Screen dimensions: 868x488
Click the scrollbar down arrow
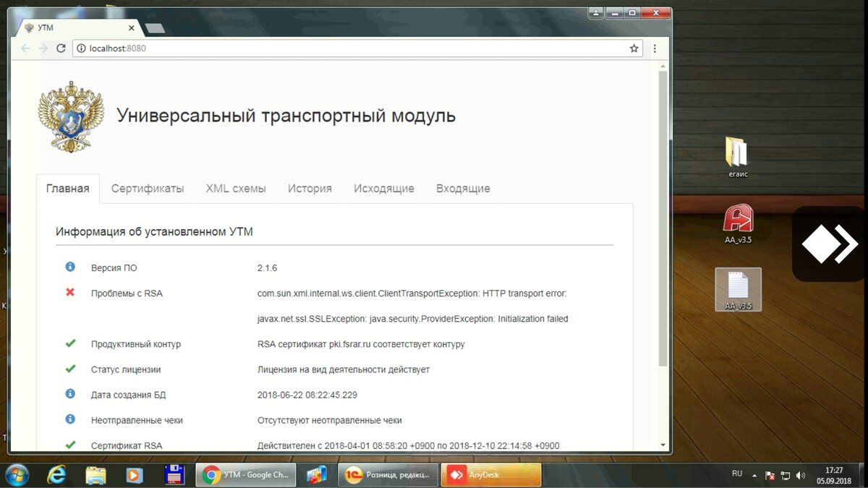[x=663, y=445]
